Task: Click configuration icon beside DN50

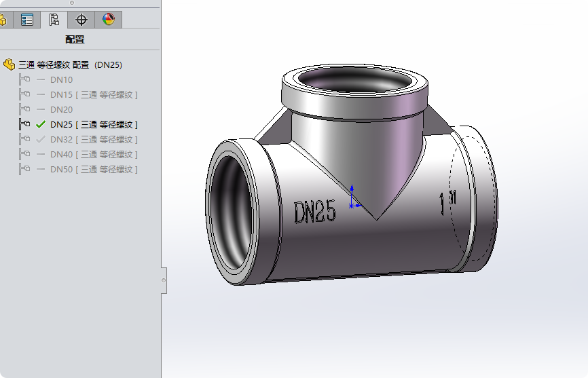Action: [24, 170]
